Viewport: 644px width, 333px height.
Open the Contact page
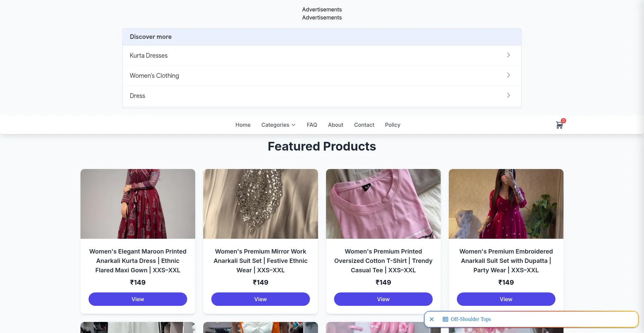(364, 125)
